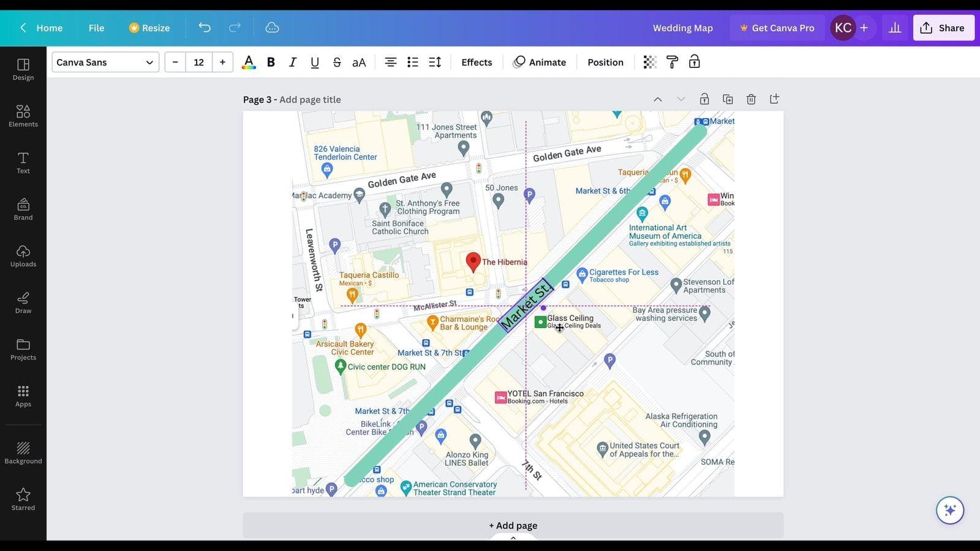980x551 pixels.
Task: Click the undo arrow
Action: pyautogui.click(x=205, y=28)
